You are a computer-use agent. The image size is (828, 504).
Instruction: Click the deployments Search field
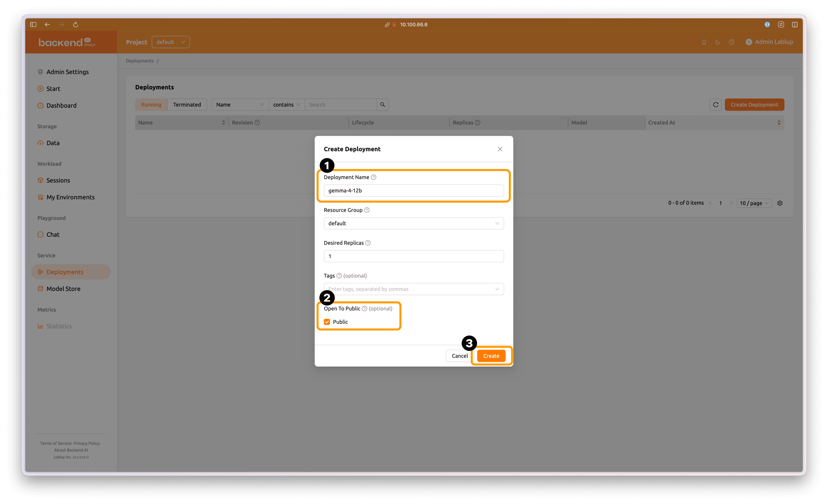coord(341,104)
